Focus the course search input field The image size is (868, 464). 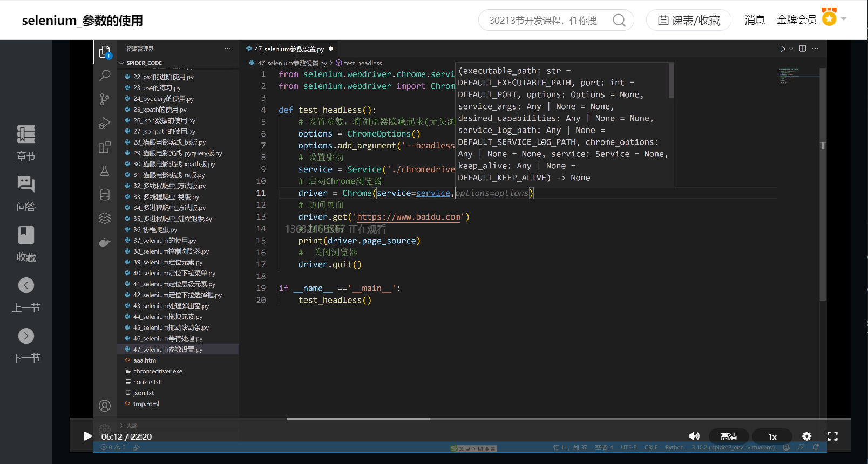coord(542,21)
